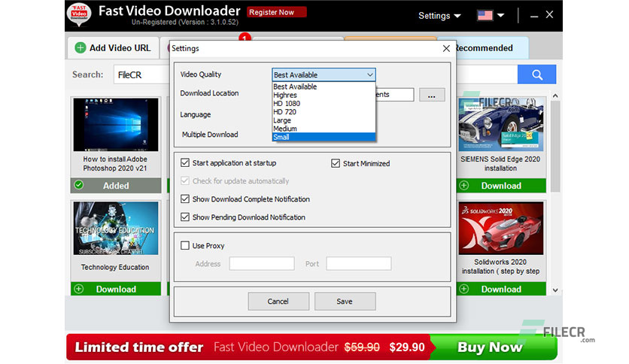Screen dimensions: 629x364
Task: Click the results scrollbar down arrow
Action: (x=555, y=290)
